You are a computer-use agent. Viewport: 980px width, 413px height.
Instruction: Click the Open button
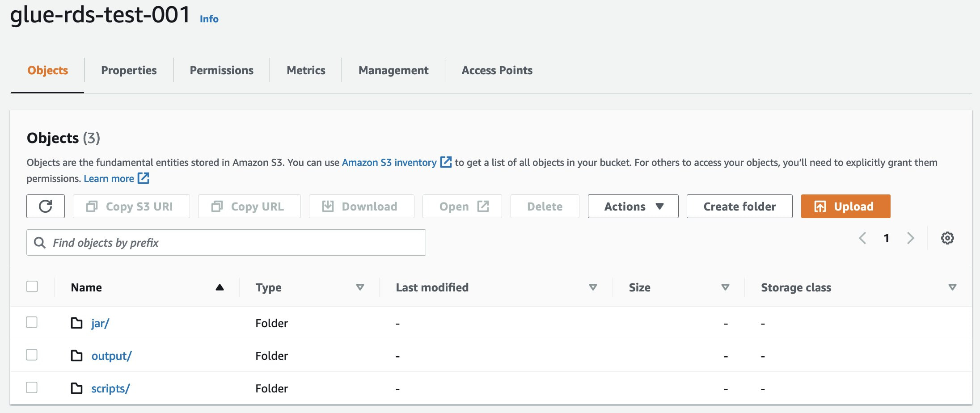pos(462,206)
